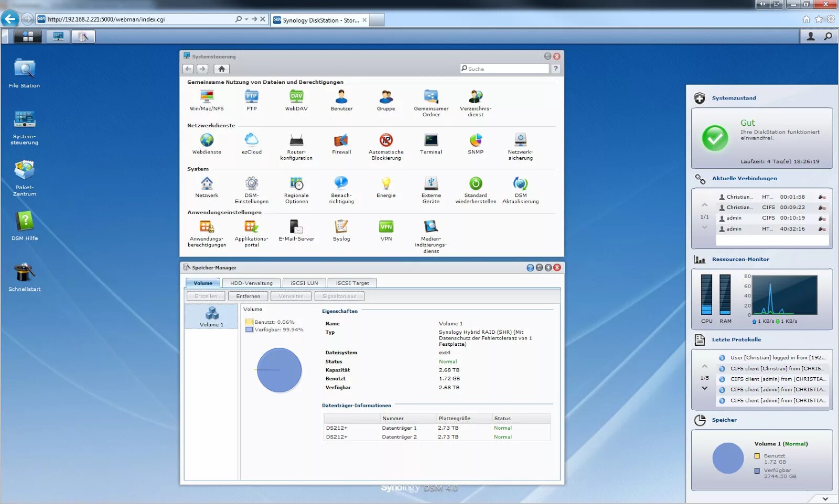Open VPN settings
Screen dimensions: 839x504
coord(386,231)
